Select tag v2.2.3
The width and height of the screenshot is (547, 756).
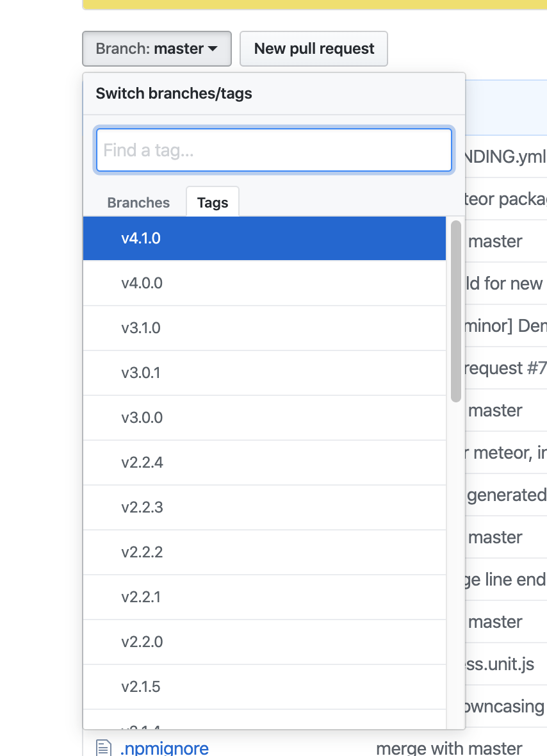265,507
